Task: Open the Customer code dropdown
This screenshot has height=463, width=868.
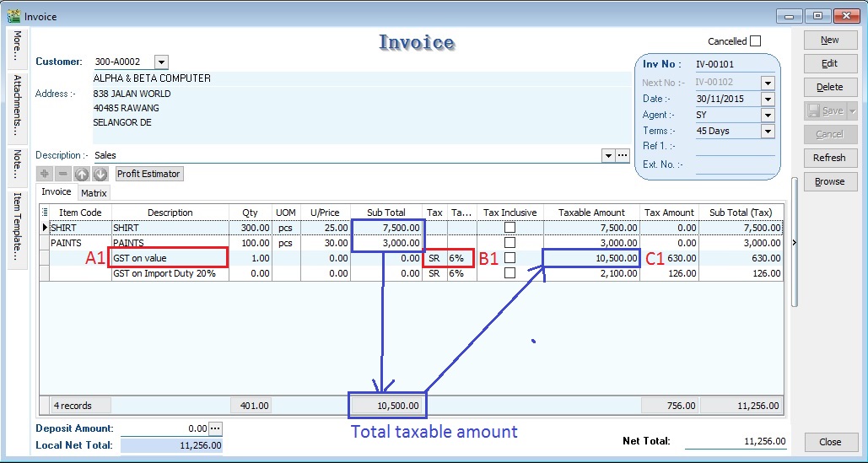Action: coord(161,62)
